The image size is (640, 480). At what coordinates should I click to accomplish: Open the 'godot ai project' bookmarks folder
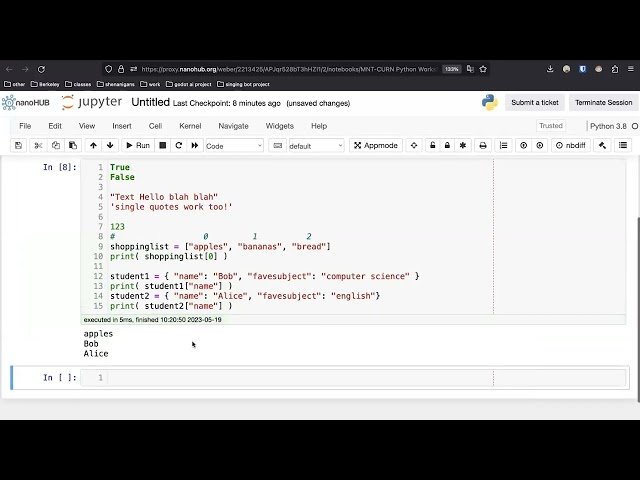tap(189, 84)
